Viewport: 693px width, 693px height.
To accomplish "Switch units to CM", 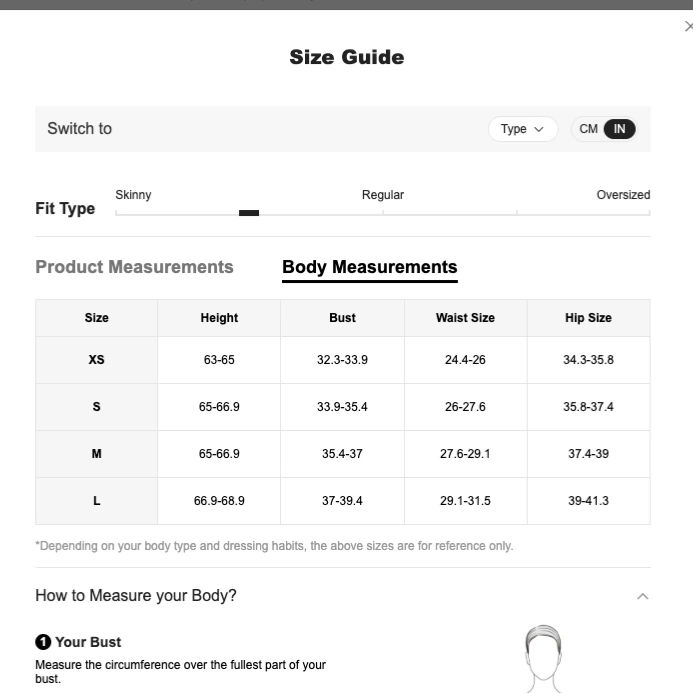I will pyautogui.click(x=588, y=129).
